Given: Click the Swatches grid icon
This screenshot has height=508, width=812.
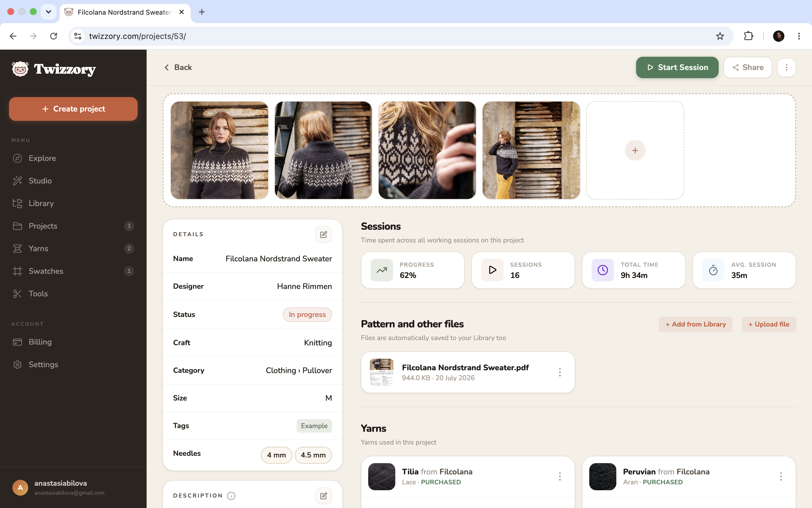Looking at the screenshot, I should (x=17, y=271).
